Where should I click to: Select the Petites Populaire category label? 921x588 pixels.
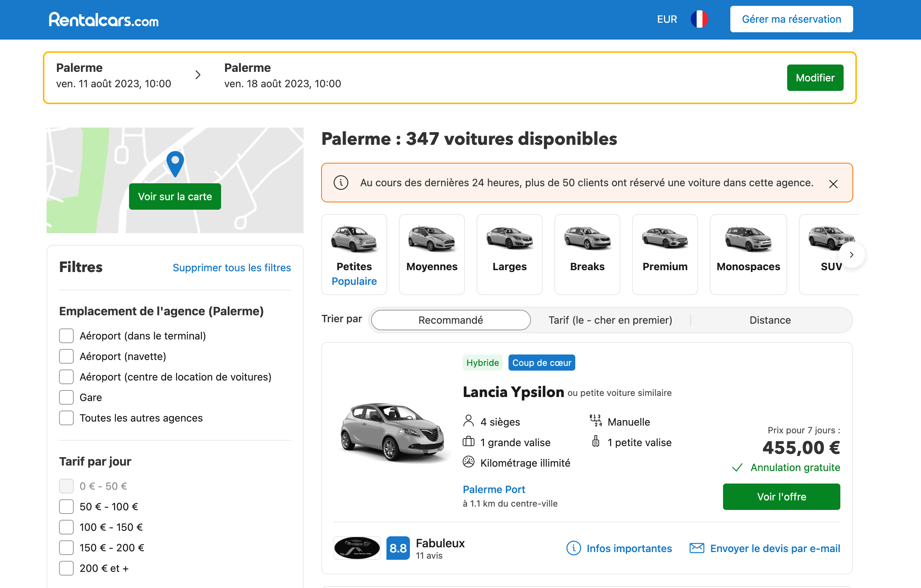point(354,274)
